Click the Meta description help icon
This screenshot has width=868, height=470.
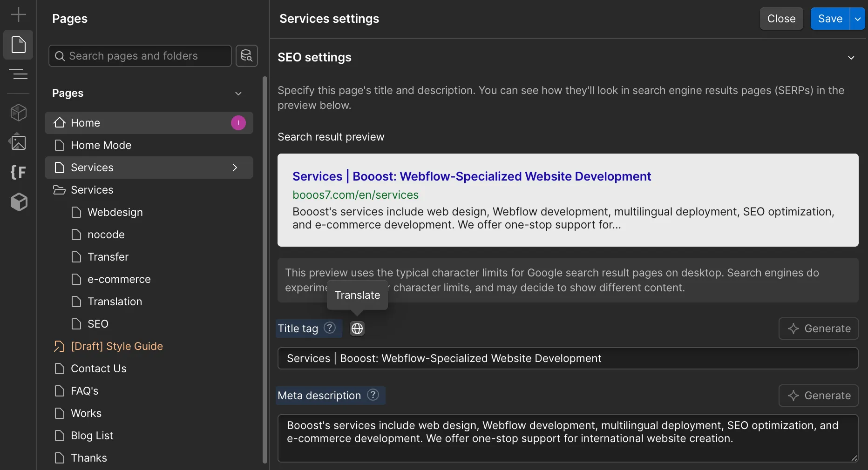tap(373, 395)
